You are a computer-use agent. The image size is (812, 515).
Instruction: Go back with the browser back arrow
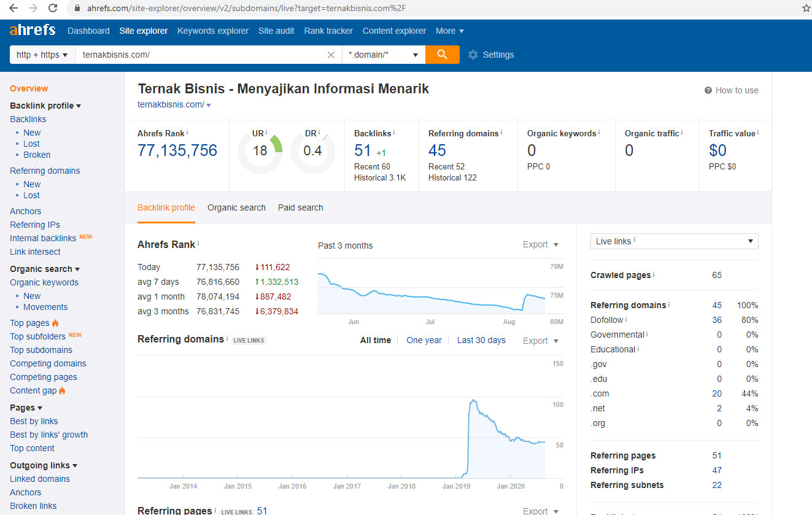tap(13, 8)
